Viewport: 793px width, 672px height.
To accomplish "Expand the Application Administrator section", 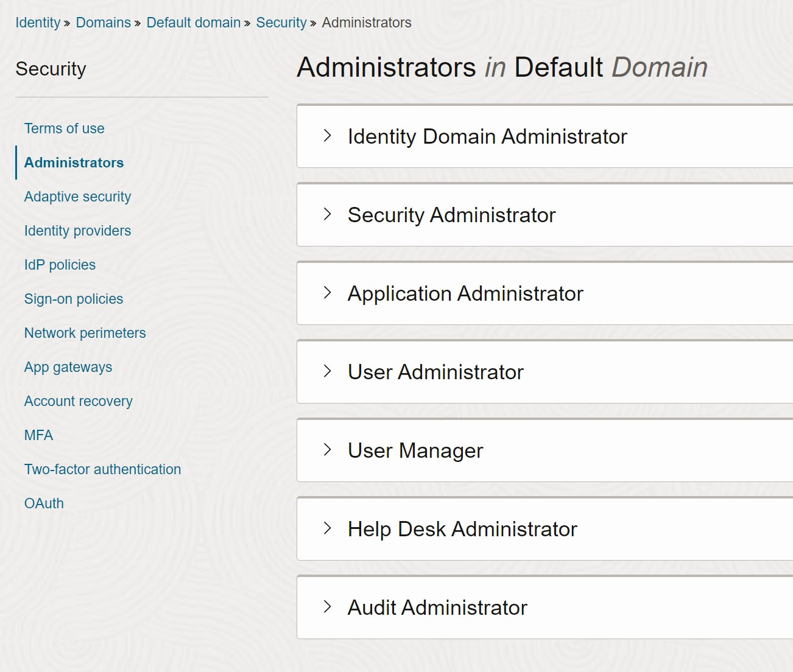I will (328, 293).
